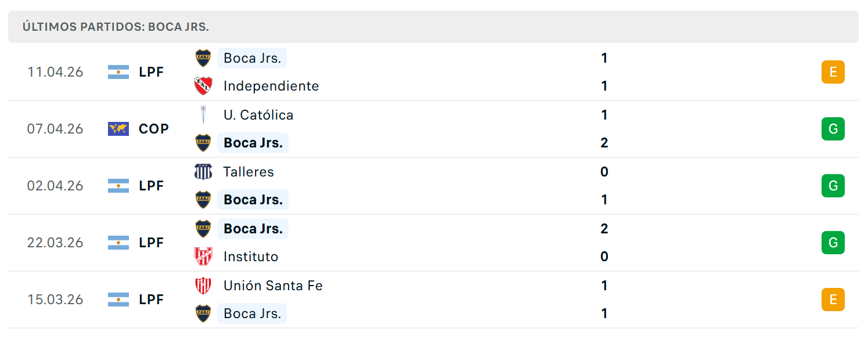This screenshot has width=868, height=339.
Task: Click the orange E badge for 15.03.26
Action: pos(833,300)
